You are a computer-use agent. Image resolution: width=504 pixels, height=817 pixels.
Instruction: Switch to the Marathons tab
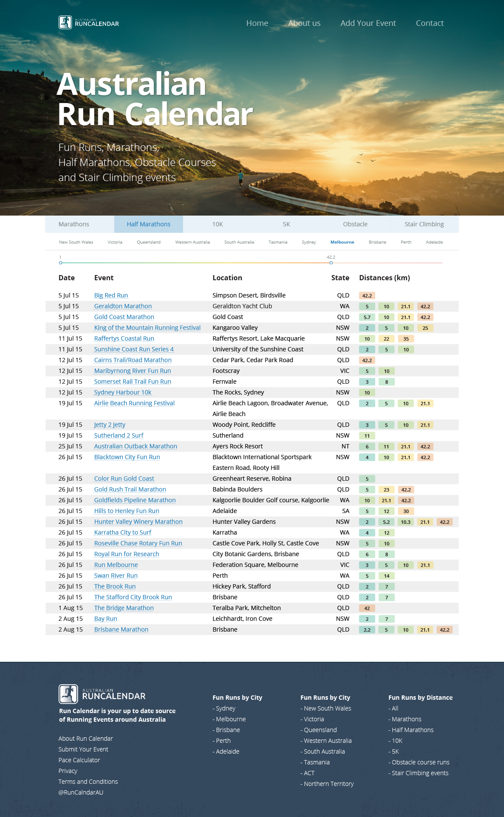coord(74,224)
